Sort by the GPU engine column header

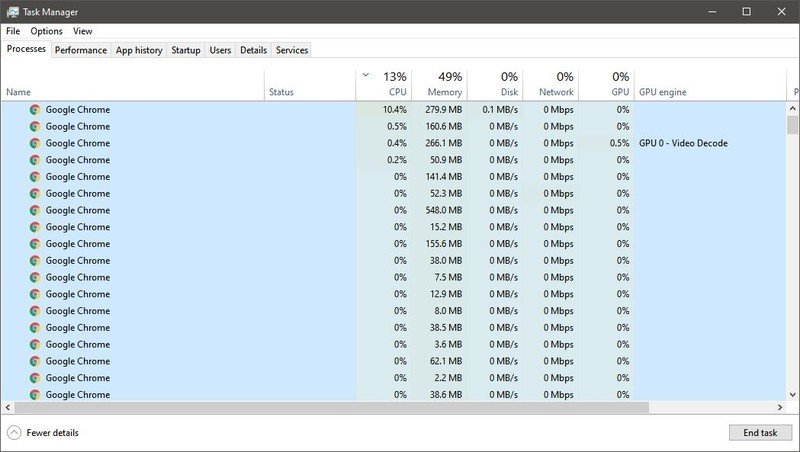[710, 85]
